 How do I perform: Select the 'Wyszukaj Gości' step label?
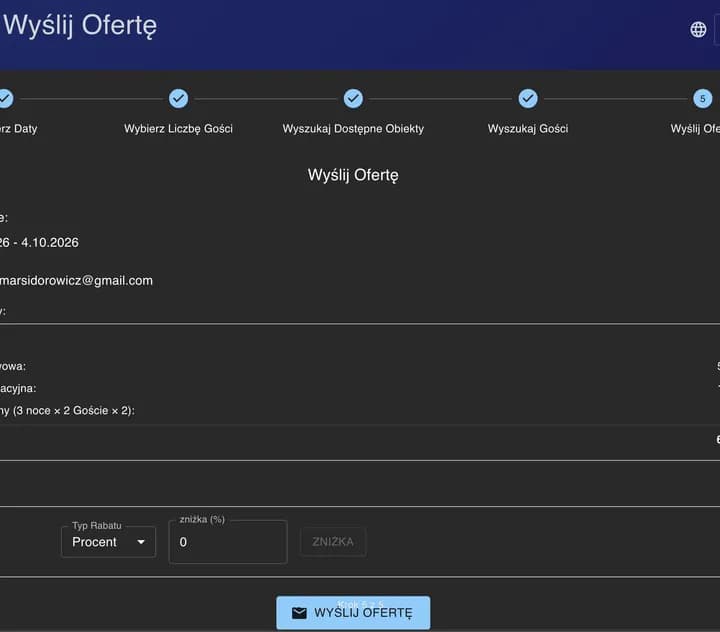point(528,129)
